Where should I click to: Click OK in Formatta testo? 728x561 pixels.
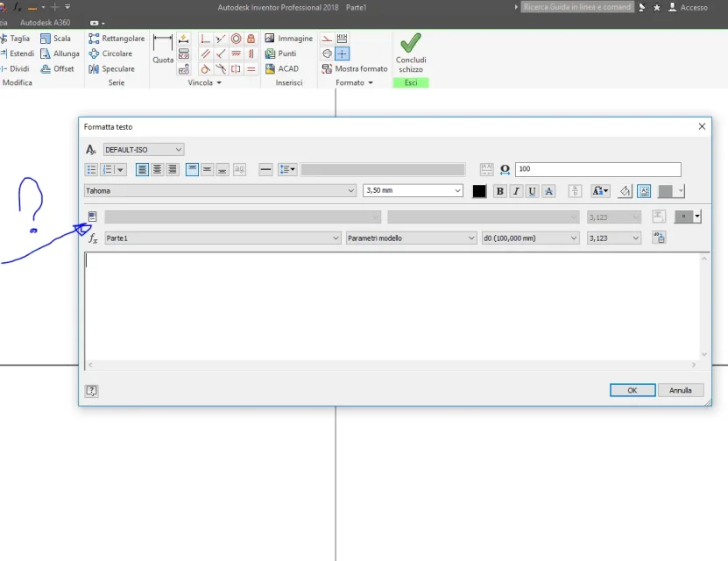coord(633,390)
